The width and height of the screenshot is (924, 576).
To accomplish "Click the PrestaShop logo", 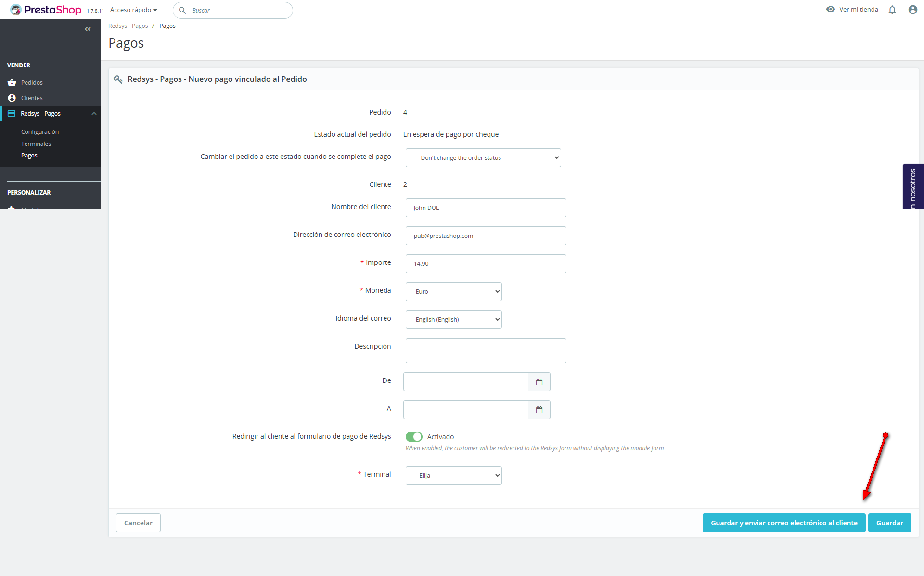I will click(46, 10).
